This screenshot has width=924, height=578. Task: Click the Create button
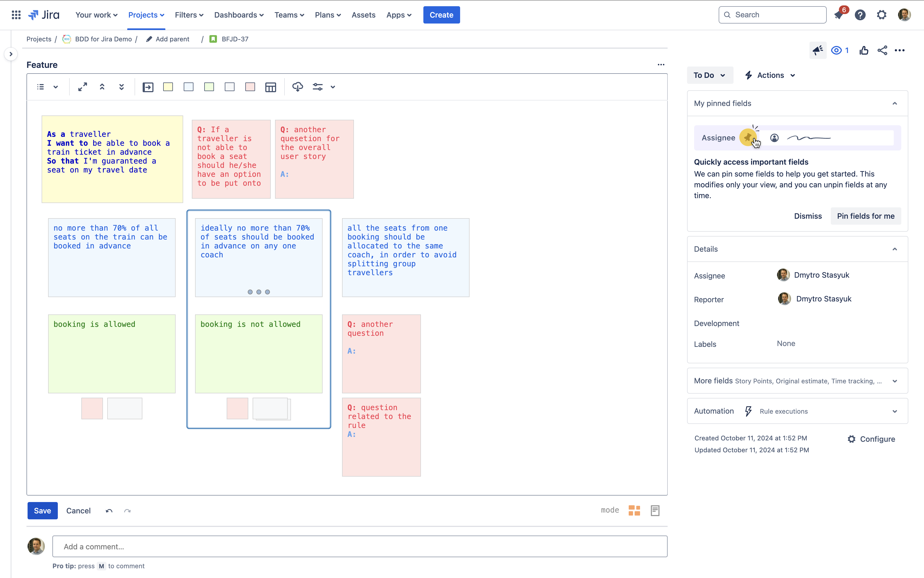441,15
